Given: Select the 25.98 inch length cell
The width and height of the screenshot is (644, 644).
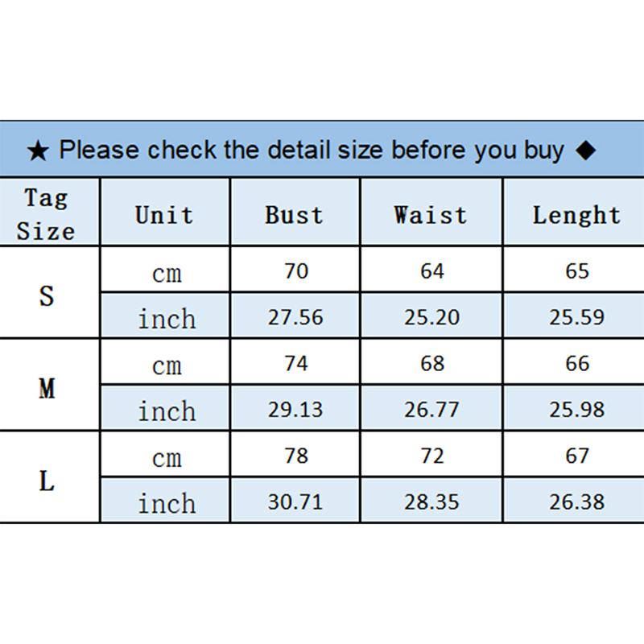Looking at the screenshot, I should pyautogui.click(x=576, y=410).
